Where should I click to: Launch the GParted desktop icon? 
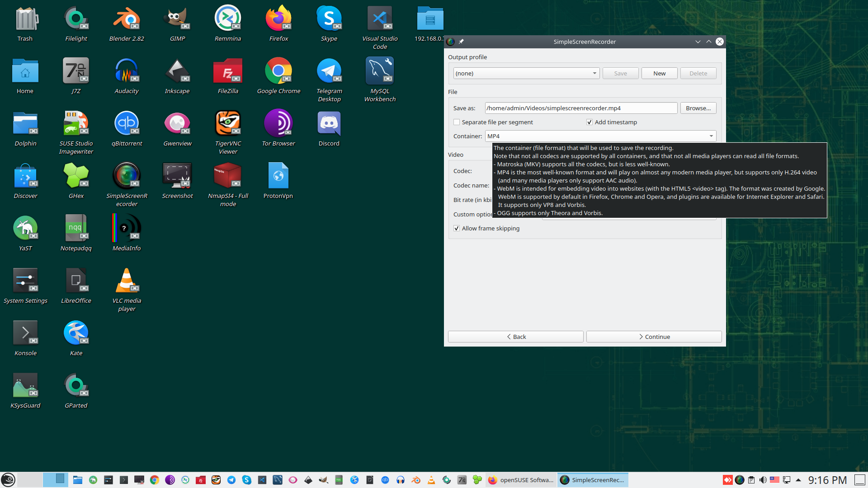pyautogui.click(x=75, y=386)
